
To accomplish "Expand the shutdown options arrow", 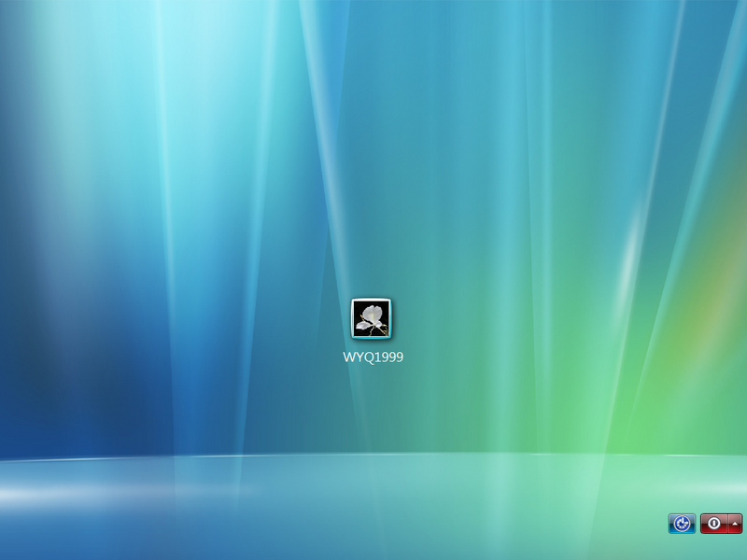I will point(735,524).
